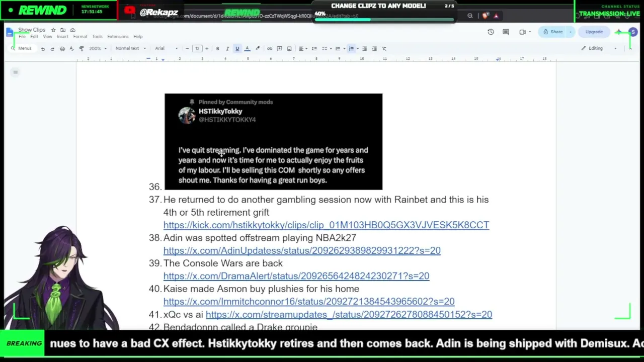The height and width of the screenshot is (362, 644).
Task: Toggle underline formatting
Action: (237, 49)
